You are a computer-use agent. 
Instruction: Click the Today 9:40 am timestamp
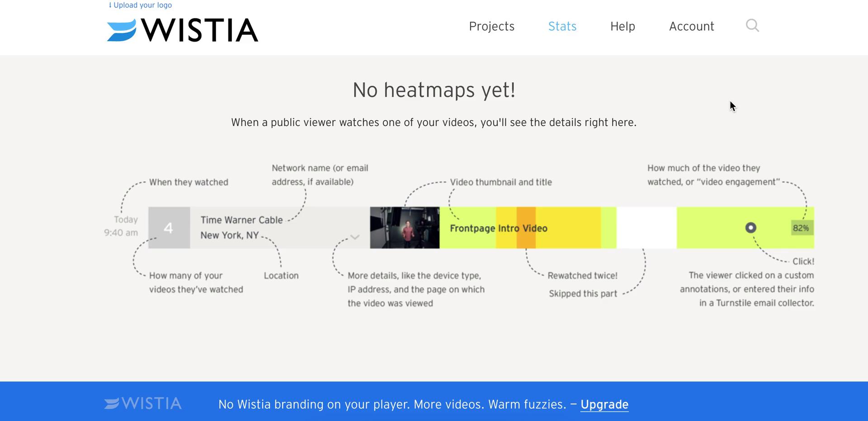[x=121, y=226]
